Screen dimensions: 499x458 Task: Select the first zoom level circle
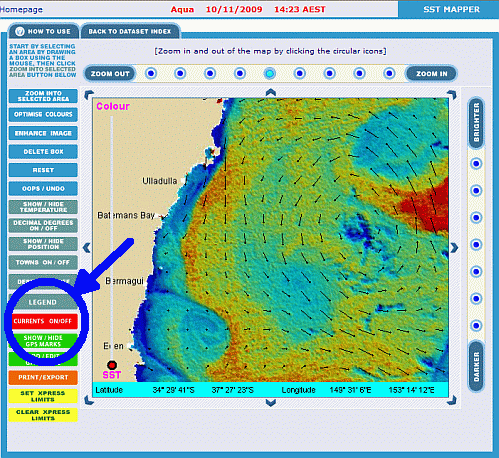(151, 73)
